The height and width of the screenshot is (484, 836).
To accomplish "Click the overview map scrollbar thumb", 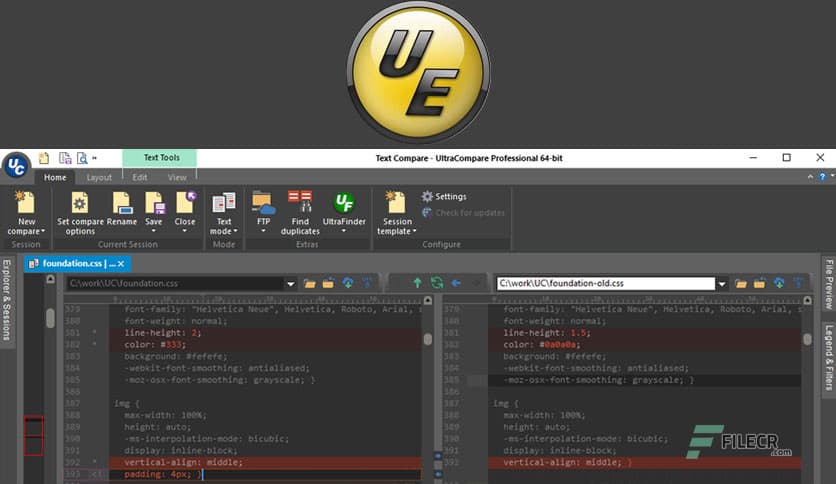I will pyautogui.click(x=50, y=318).
